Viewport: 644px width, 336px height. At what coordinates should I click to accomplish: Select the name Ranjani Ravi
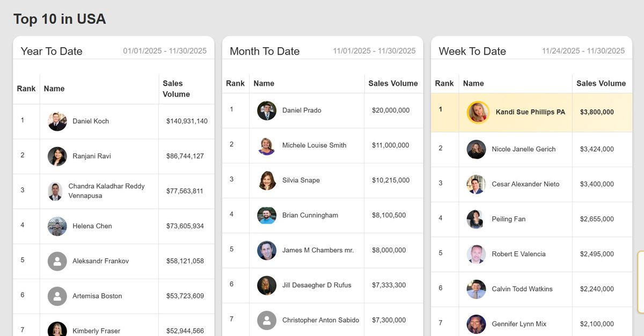pos(92,156)
